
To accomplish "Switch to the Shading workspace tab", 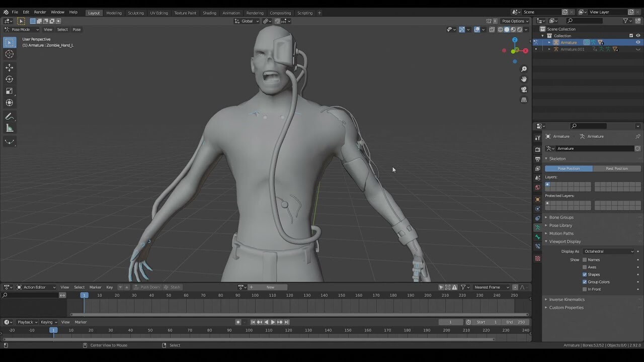I will pyautogui.click(x=209, y=13).
